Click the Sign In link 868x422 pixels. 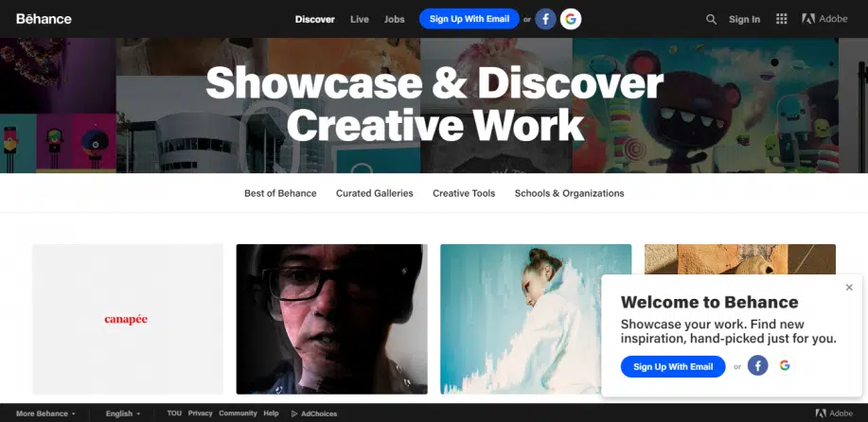[744, 19]
